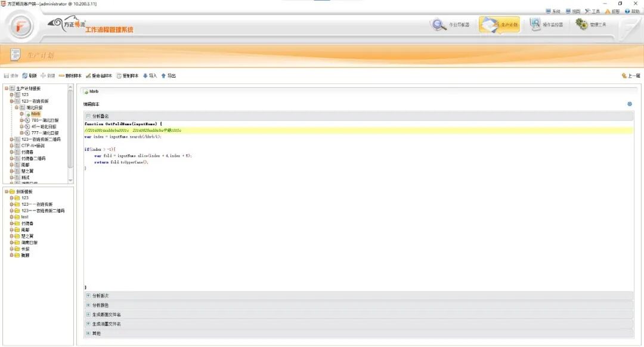This screenshot has width=644, height=347.
Task: Collapse the 分析叠名 script section
Action: [x=88, y=116]
